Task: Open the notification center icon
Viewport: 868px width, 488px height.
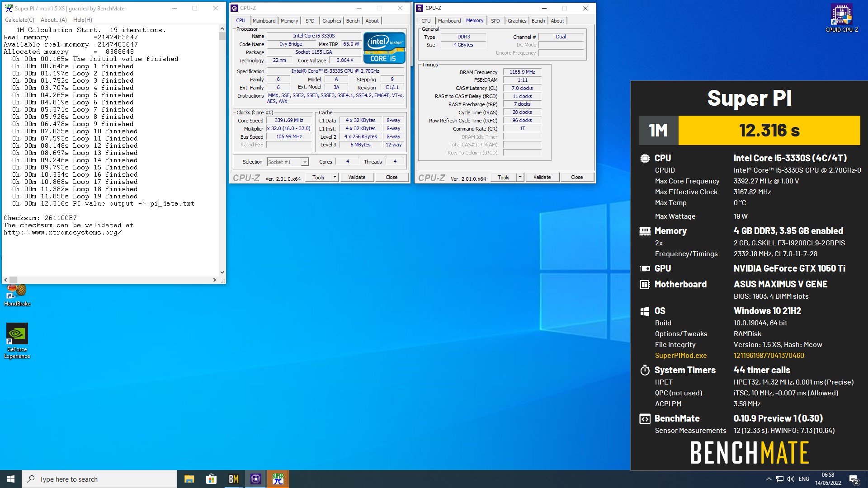Action: point(854,479)
